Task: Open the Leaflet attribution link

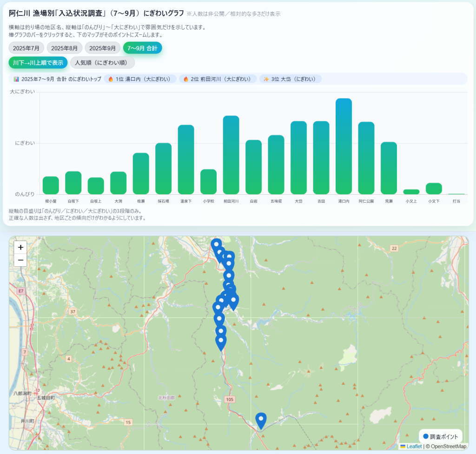Action: tap(414, 446)
